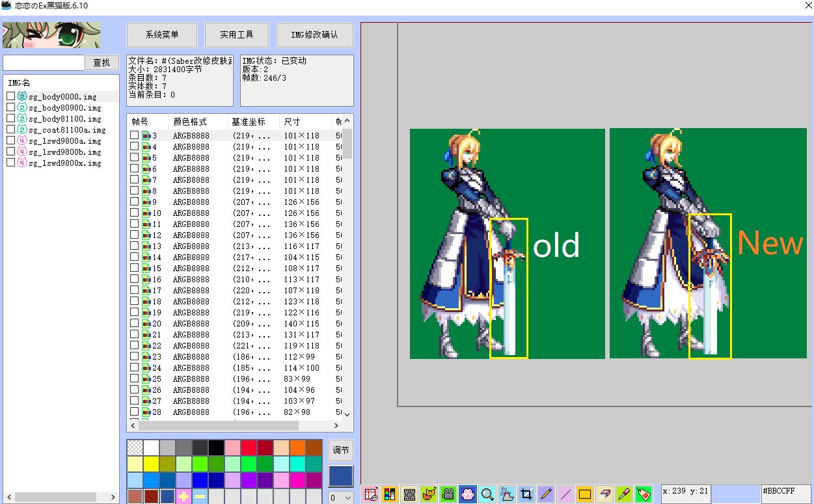
Task: Click the 颜色格式 column header
Action: pyautogui.click(x=198, y=122)
